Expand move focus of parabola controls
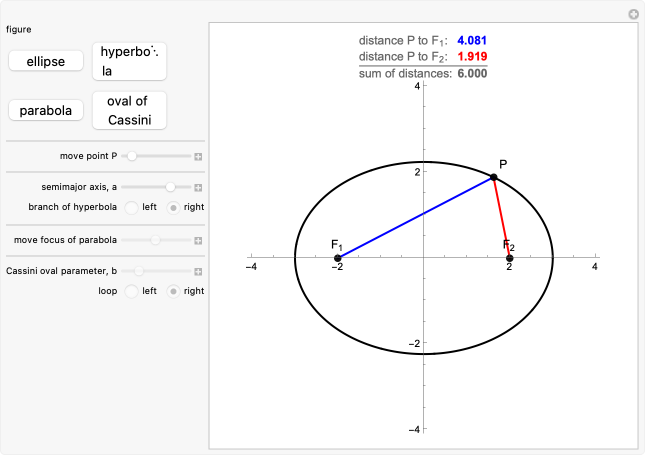 tap(198, 240)
